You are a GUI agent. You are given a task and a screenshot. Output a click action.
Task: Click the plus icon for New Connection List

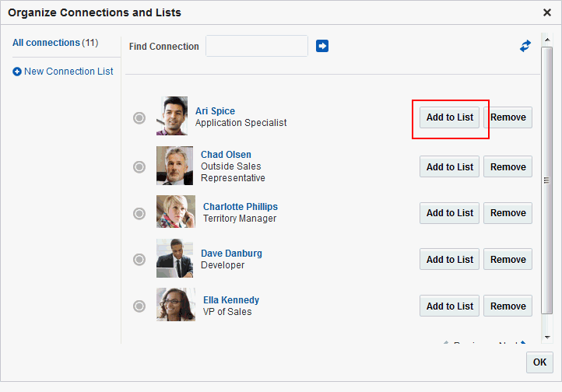pos(17,72)
